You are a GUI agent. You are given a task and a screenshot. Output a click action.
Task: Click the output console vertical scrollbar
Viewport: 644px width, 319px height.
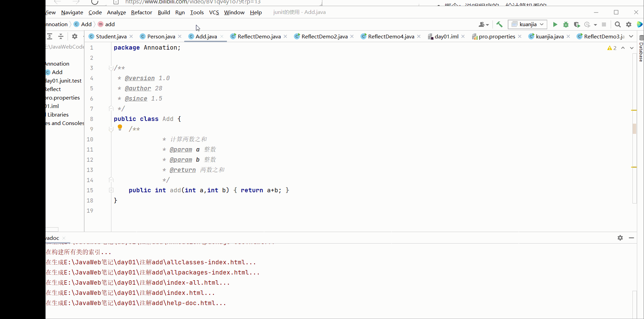634,304
